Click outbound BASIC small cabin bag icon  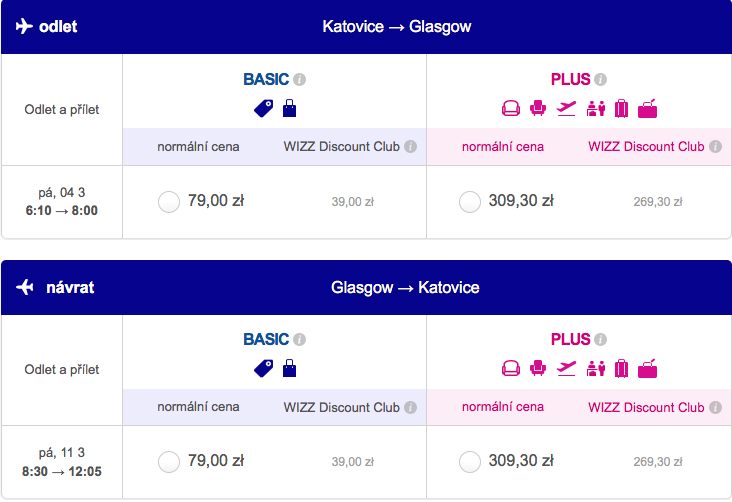[289, 108]
